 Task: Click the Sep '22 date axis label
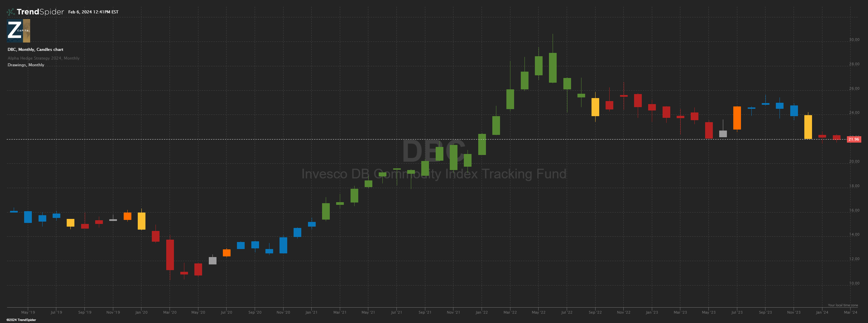click(x=595, y=313)
